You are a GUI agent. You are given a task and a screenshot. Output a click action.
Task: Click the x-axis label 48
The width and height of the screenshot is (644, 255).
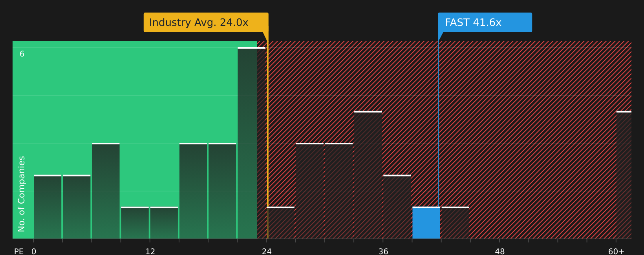pos(500,251)
